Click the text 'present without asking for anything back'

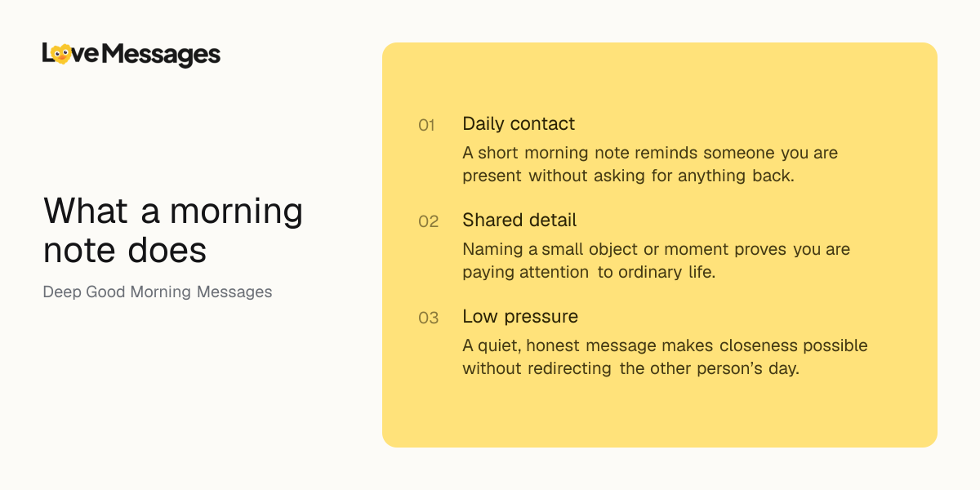click(x=627, y=176)
